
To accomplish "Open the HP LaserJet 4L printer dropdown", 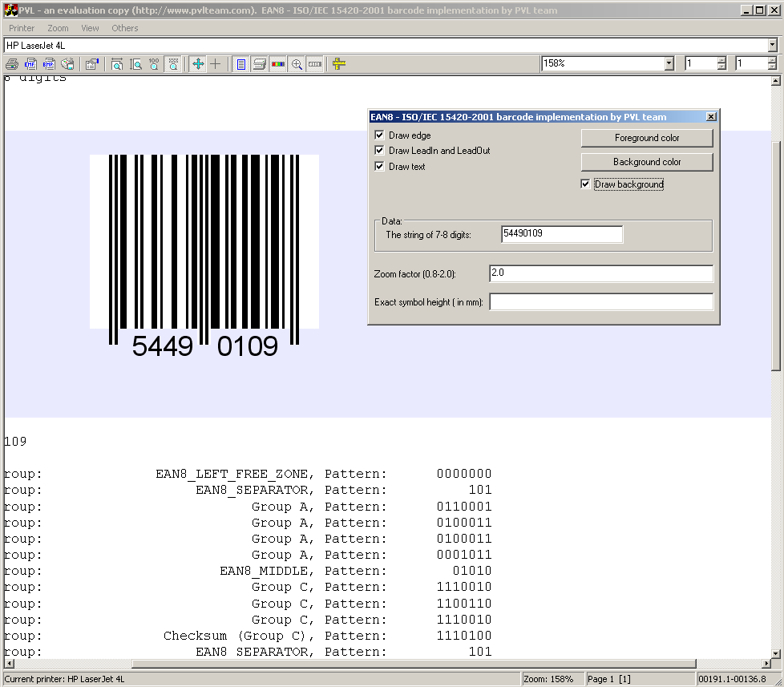I will [x=773, y=46].
